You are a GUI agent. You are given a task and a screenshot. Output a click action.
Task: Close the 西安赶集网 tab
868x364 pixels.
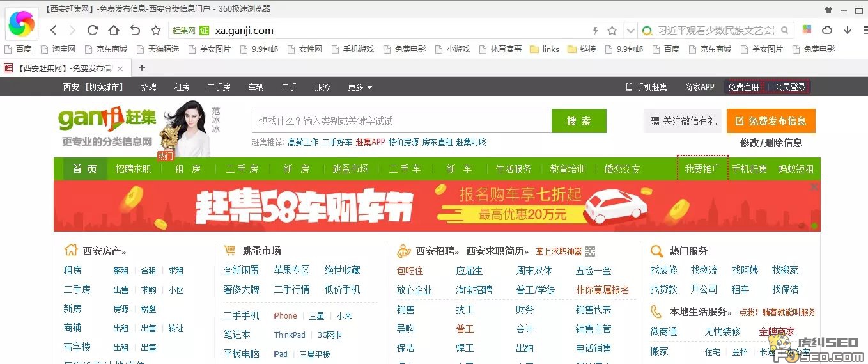pyautogui.click(x=120, y=68)
